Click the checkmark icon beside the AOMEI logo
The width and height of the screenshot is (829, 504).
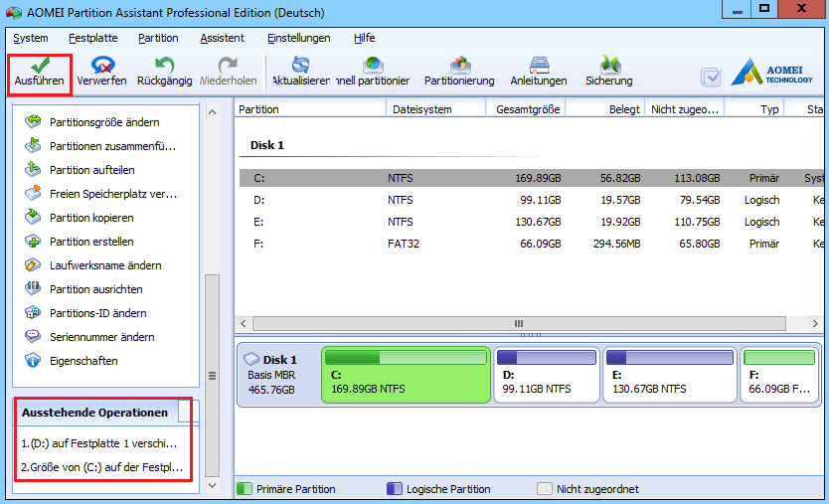(x=711, y=78)
